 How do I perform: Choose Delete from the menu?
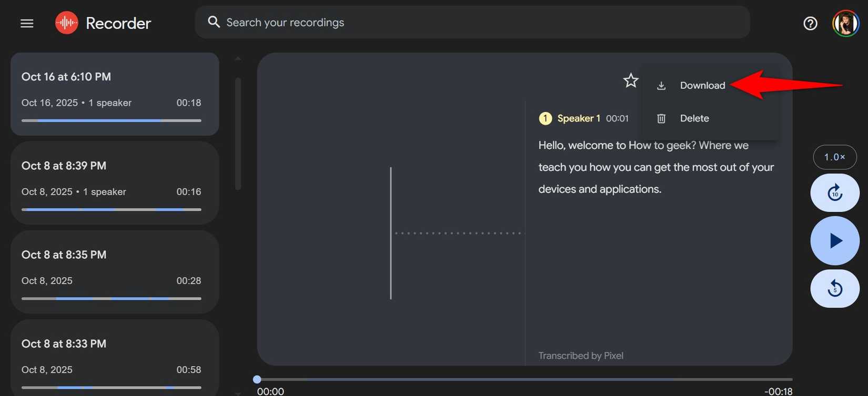[x=694, y=118]
